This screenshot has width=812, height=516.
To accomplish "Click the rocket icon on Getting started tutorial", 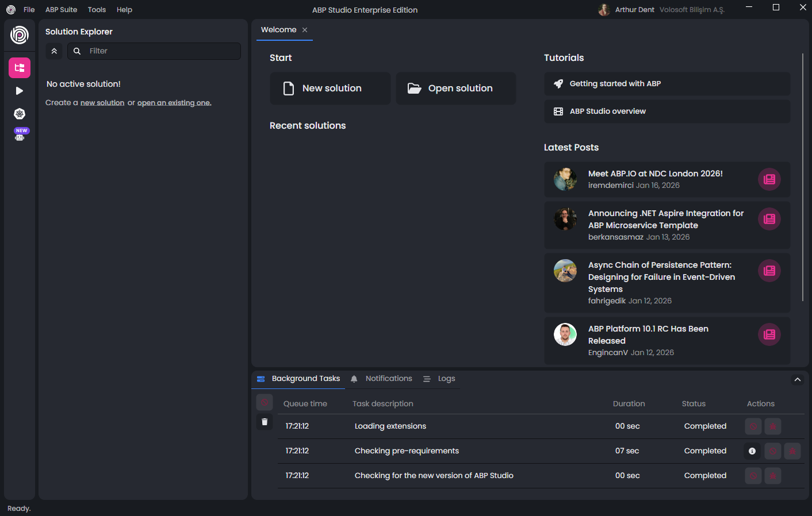I will click(x=558, y=84).
